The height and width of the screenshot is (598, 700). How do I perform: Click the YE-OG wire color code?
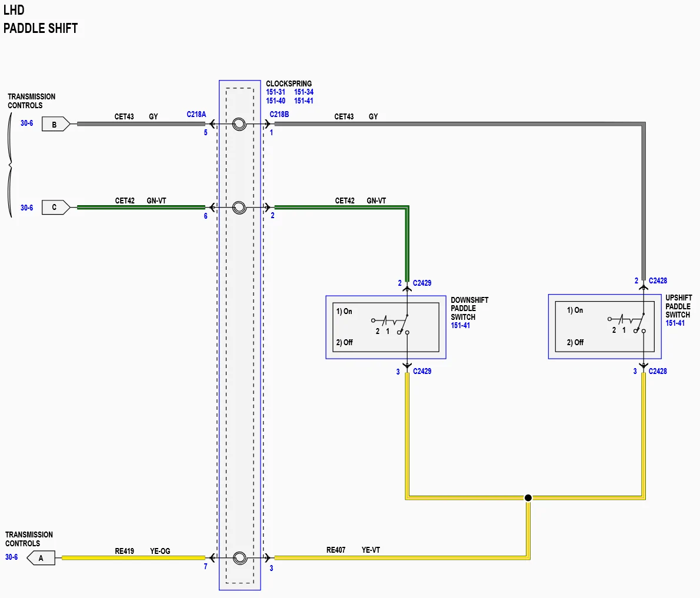tap(160, 551)
